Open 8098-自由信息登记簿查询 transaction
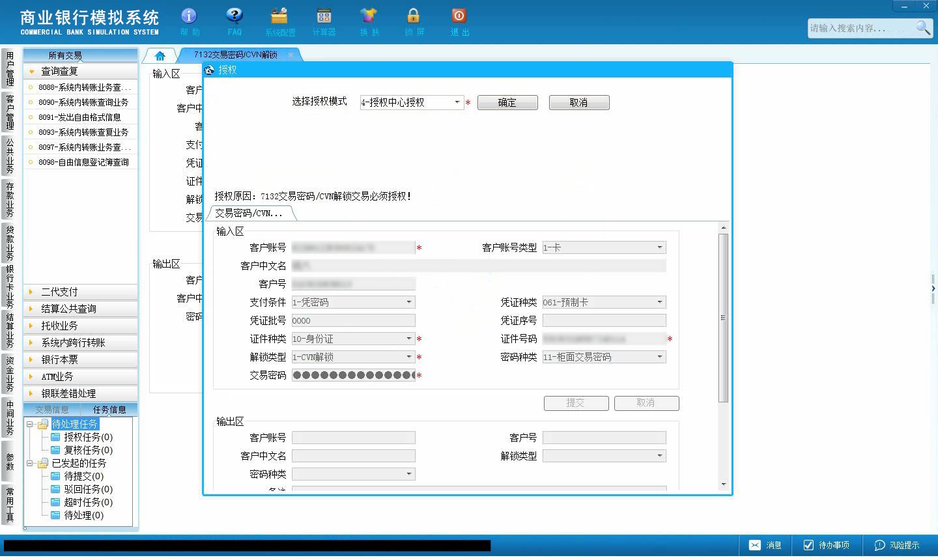Image resolution: width=938 pixels, height=560 pixels. pyautogui.click(x=81, y=162)
